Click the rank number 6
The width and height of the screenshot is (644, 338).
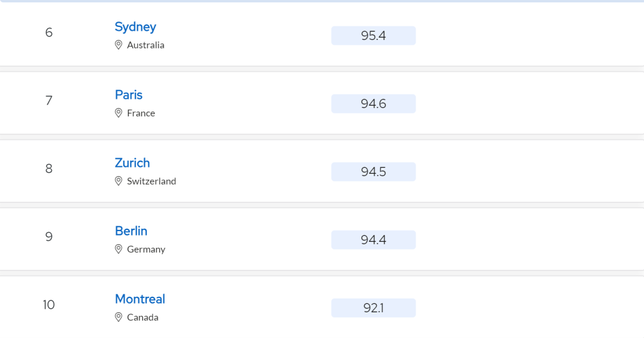coord(49,32)
